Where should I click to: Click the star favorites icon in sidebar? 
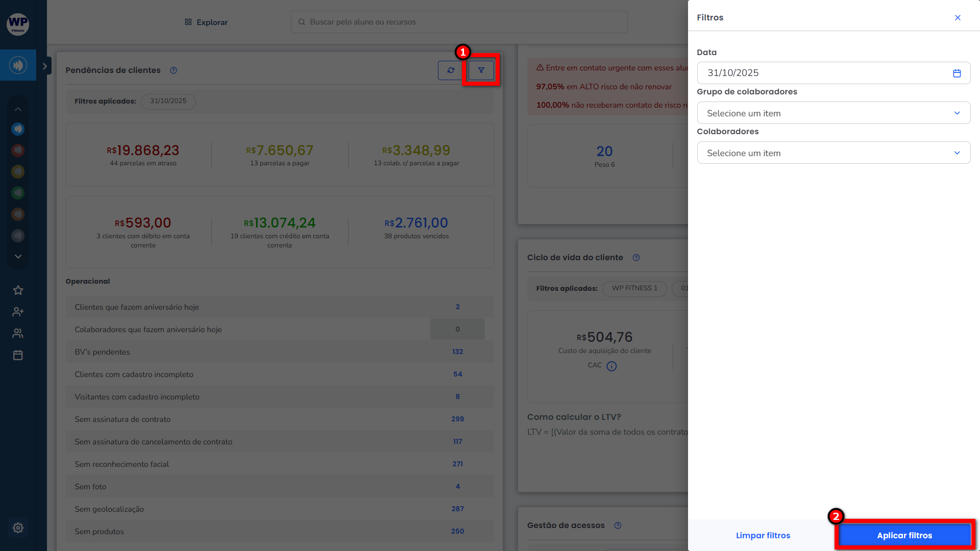coord(18,290)
